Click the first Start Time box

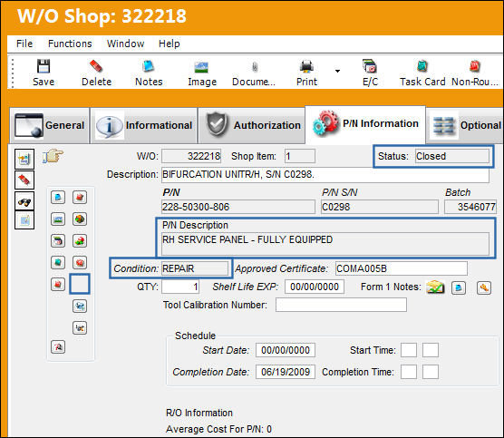[x=409, y=350]
